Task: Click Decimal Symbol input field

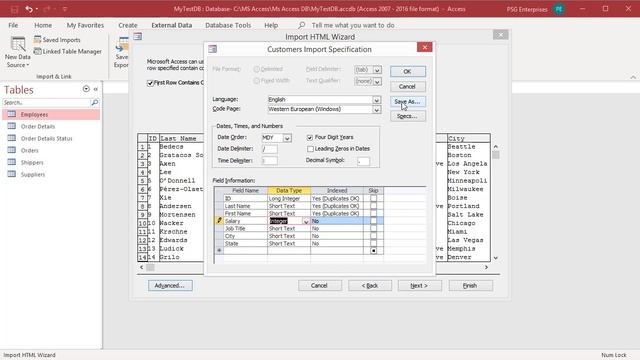Action: pos(363,161)
